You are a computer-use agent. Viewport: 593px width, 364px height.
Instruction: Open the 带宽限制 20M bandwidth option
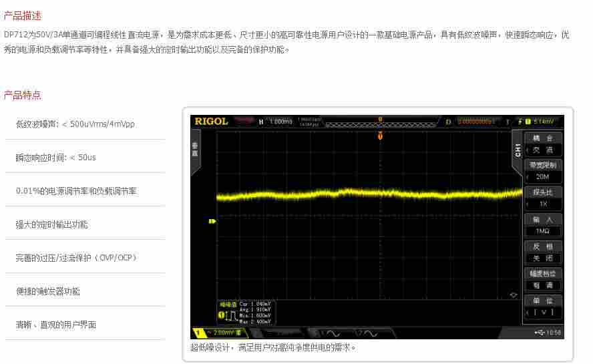[543, 171]
